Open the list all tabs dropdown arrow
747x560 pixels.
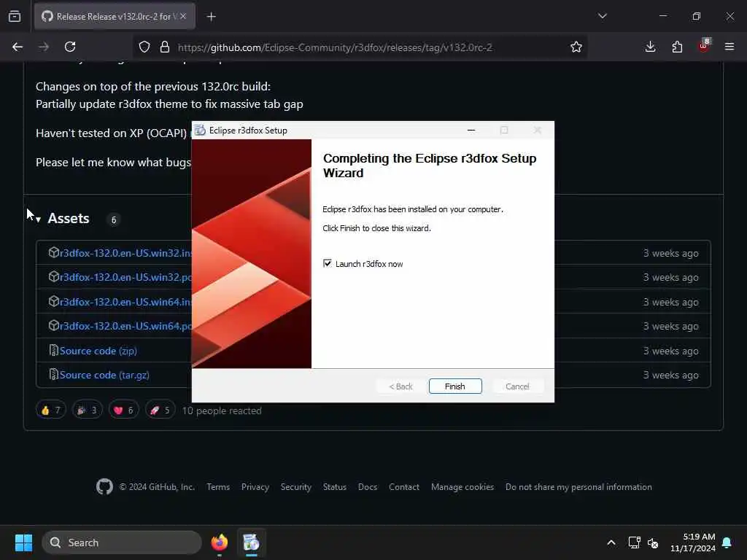tap(603, 16)
